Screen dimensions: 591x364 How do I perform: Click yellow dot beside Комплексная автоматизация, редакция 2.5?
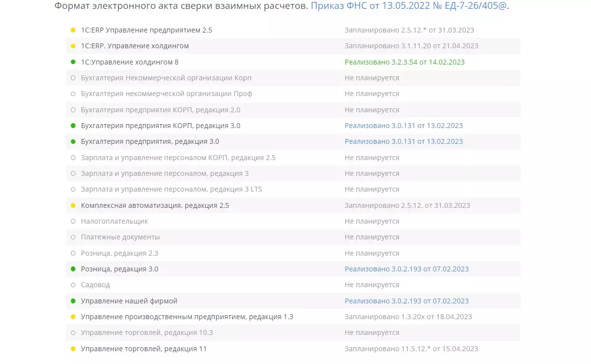coord(73,205)
